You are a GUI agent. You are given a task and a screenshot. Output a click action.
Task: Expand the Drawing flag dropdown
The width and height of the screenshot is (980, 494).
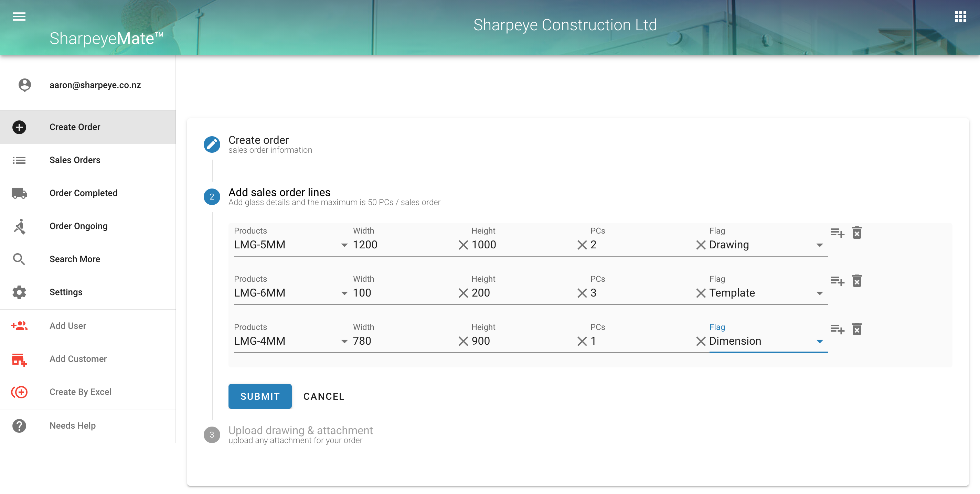[x=819, y=245]
